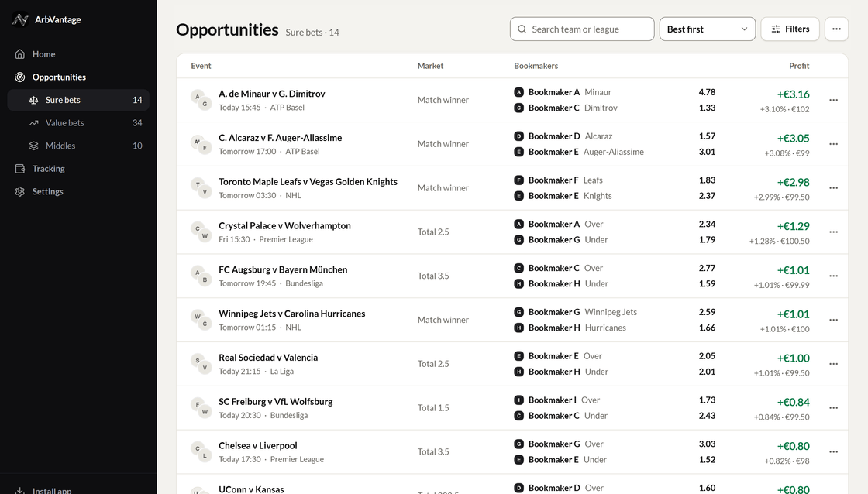
Task: Open row menu for Toronto Maple Leafs match
Action: point(834,188)
